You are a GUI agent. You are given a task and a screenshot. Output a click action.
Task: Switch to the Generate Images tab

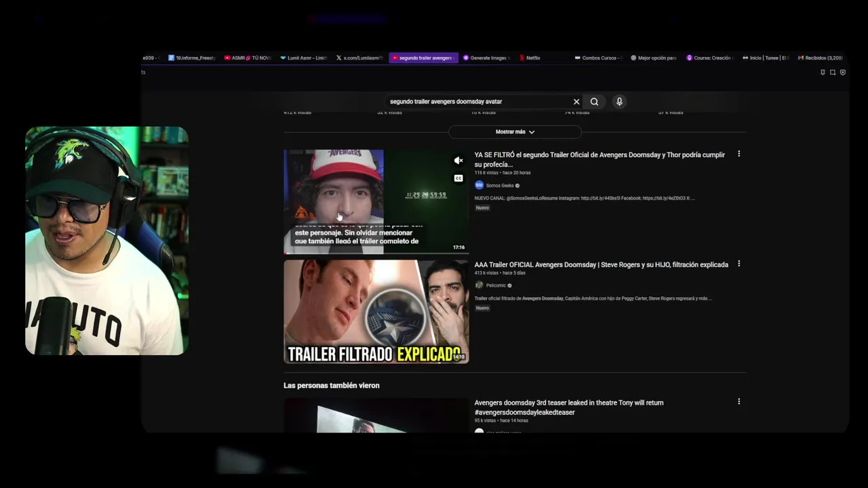click(486, 58)
